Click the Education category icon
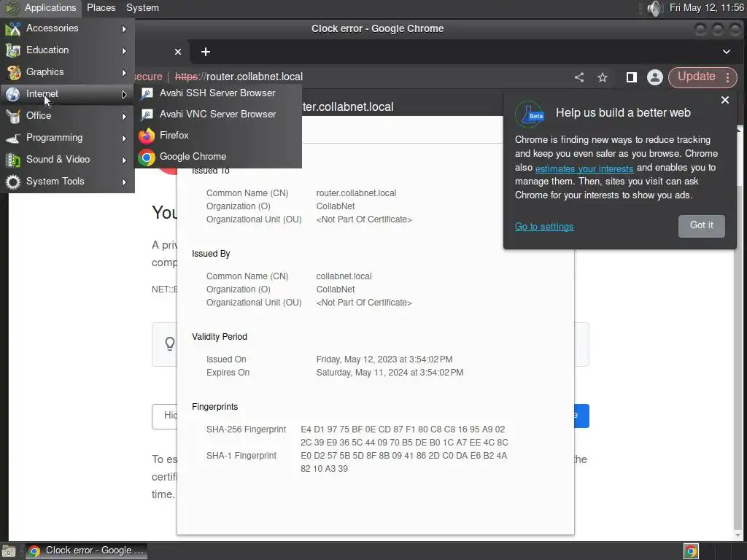This screenshot has height=560, width=747. point(13,50)
